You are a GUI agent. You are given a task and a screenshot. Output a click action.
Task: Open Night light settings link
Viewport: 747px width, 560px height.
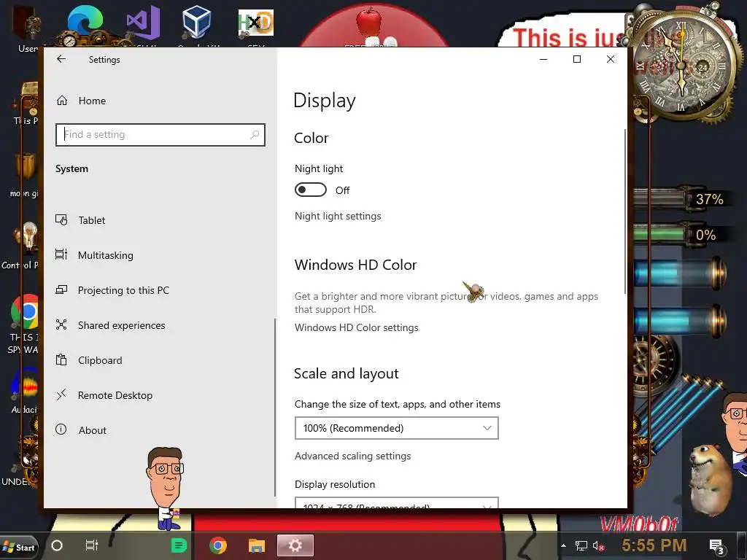tap(338, 216)
